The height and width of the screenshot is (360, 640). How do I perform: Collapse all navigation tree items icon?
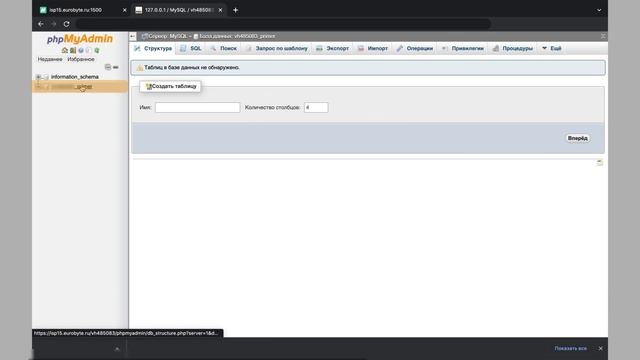(108, 67)
